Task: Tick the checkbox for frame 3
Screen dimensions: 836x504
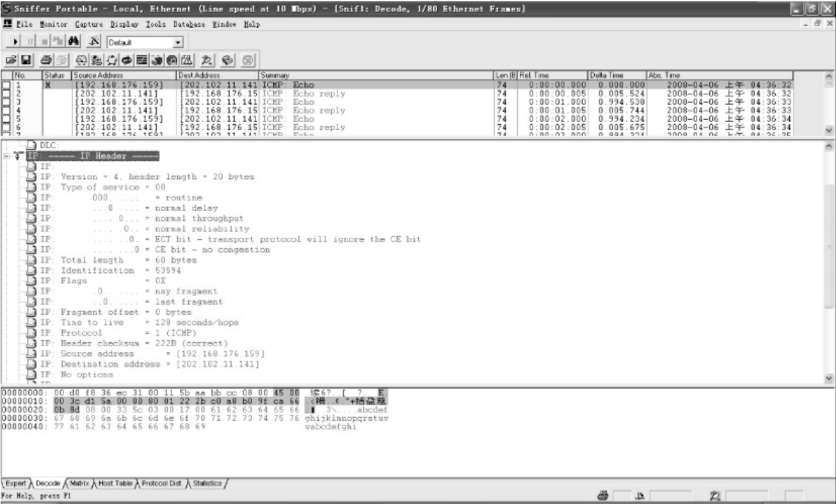Action: tap(6, 101)
